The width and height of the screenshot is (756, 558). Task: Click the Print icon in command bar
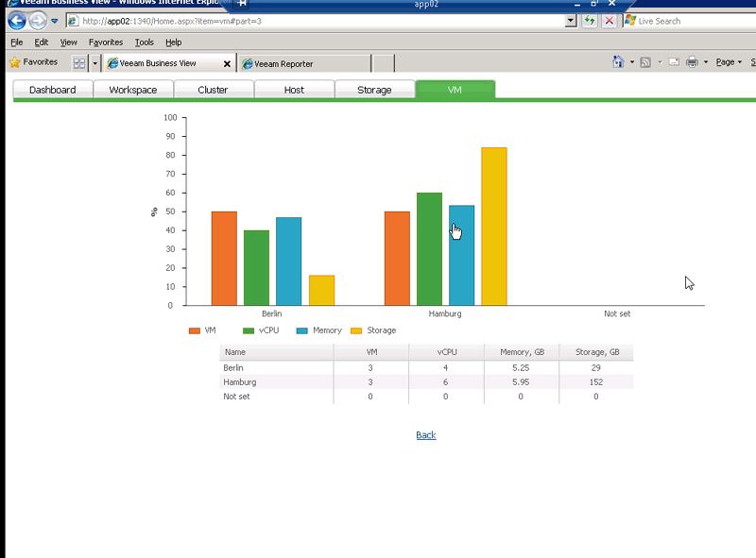click(x=692, y=62)
